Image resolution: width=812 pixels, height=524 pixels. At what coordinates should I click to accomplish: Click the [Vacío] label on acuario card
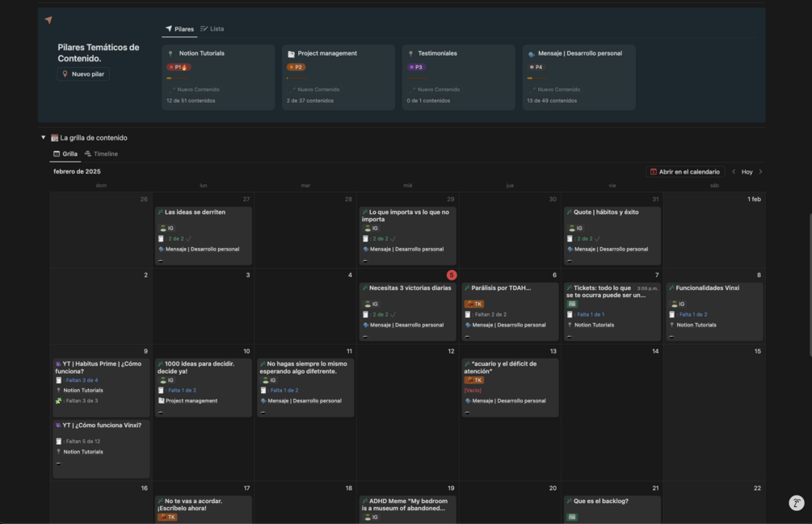[473, 391]
